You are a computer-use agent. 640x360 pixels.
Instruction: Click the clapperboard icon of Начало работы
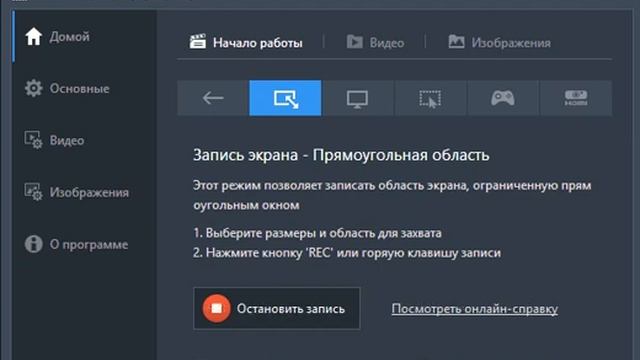coord(198,42)
